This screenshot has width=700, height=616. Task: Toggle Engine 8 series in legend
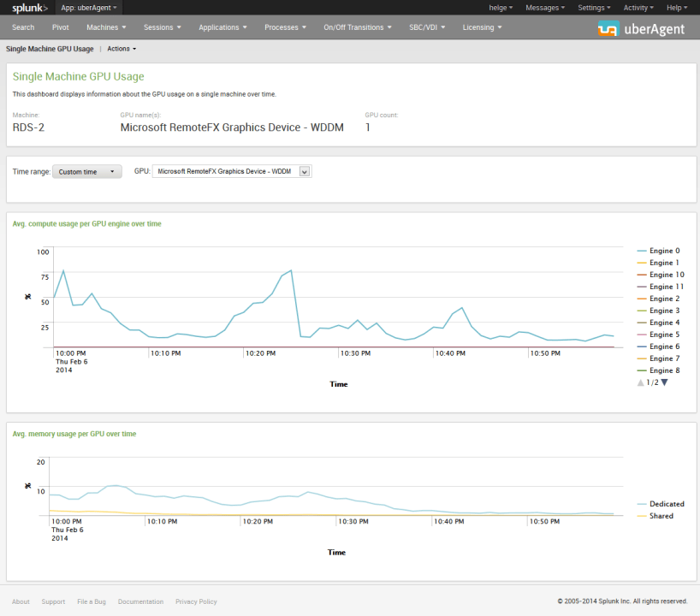coord(658,370)
